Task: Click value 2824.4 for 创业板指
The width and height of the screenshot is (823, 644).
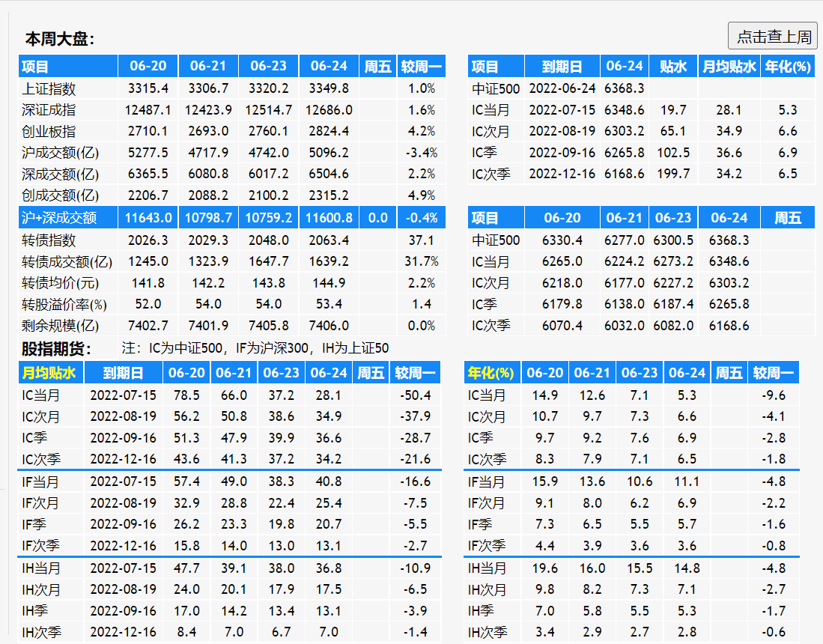Action: 329,131
